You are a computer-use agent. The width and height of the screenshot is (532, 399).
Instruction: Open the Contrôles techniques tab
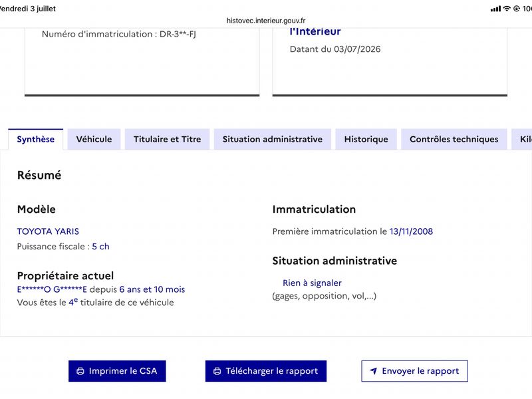[454, 139]
